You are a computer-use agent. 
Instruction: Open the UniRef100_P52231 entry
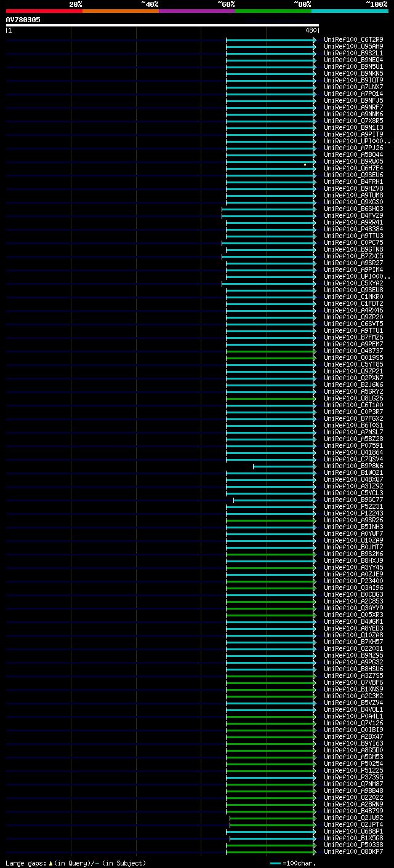353,506
